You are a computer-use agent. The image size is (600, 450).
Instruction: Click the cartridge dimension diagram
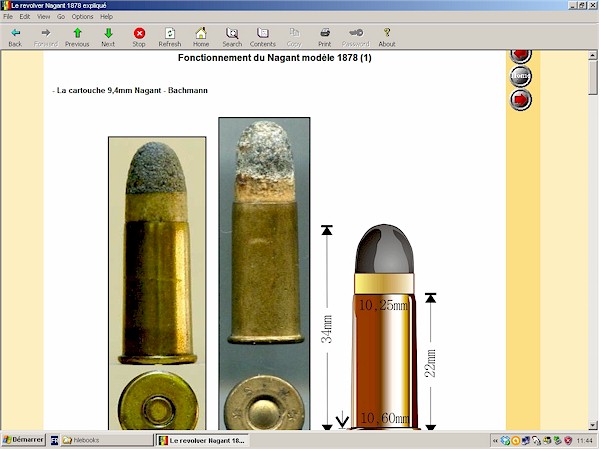click(x=381, y=326)
